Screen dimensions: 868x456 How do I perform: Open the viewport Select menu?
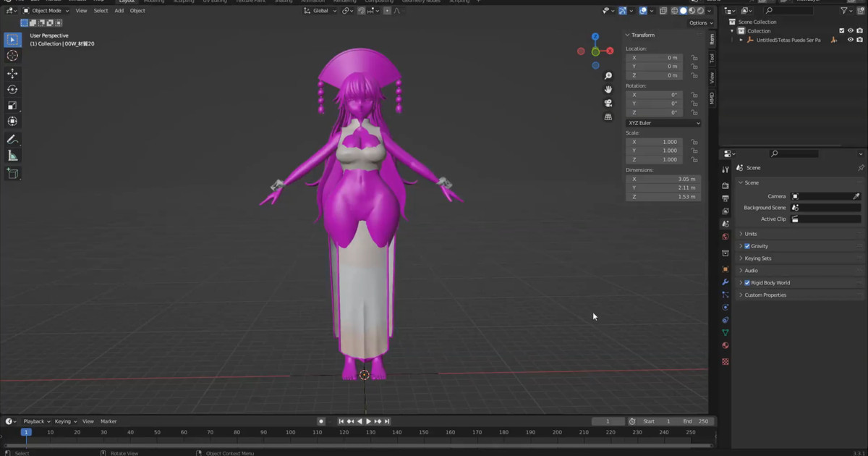tap(101, 11)
